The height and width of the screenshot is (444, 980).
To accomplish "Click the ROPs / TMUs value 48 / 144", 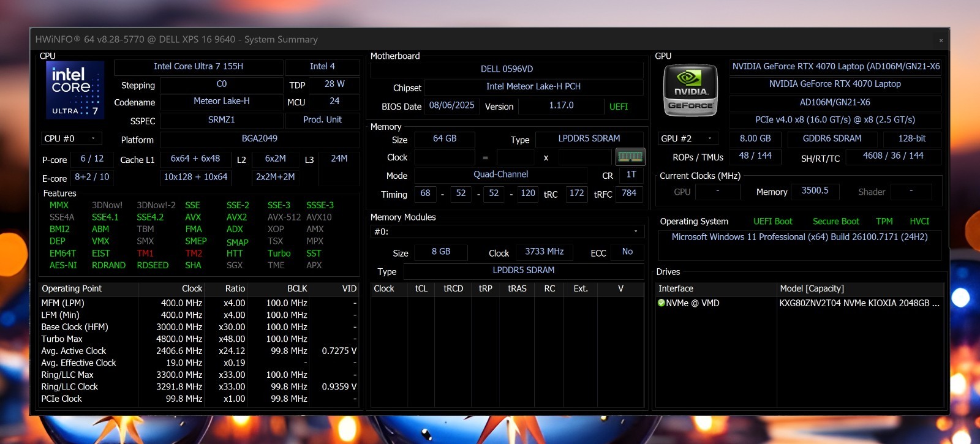I will [755, 156].
